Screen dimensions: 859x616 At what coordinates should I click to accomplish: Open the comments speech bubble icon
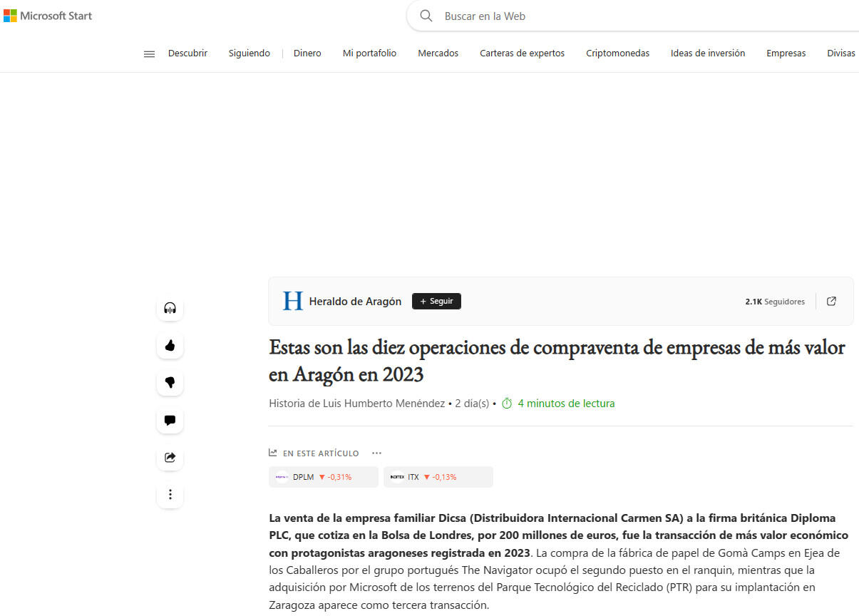170,421
